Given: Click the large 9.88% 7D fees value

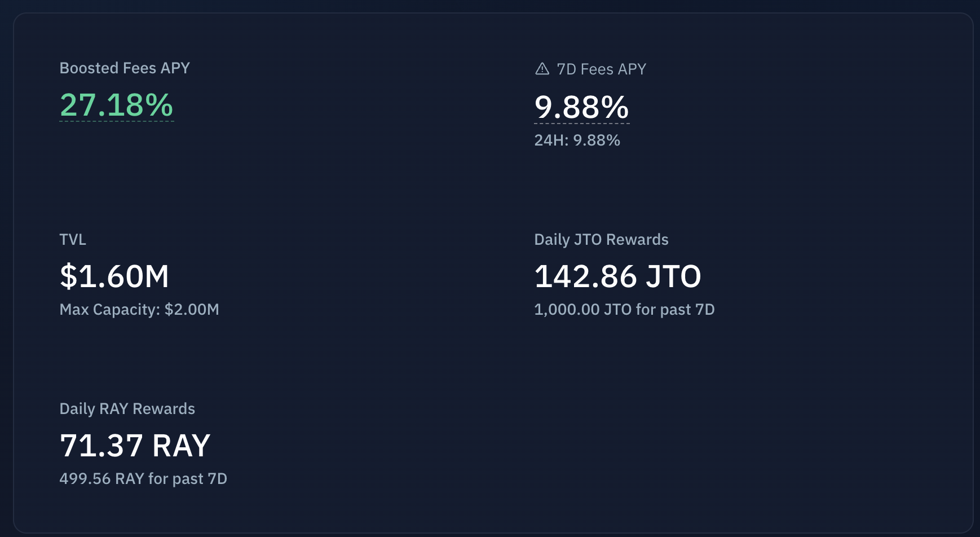Looking at the screenshot, I should [x=581, y=107].
